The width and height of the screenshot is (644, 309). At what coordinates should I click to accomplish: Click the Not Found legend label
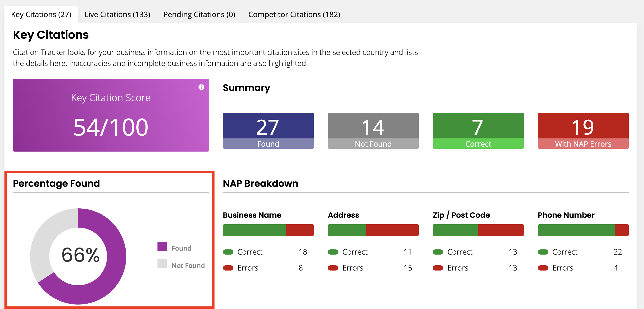[188, 265]
